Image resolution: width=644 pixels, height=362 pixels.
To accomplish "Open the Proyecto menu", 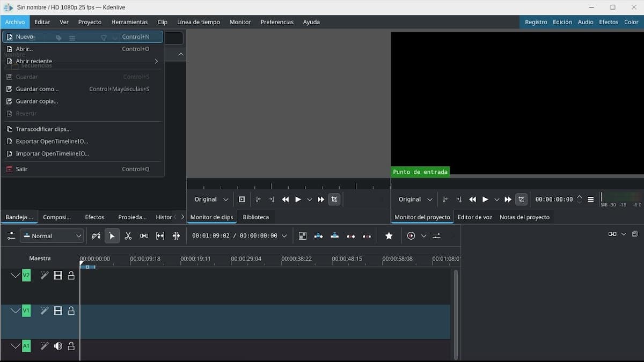I will (90, 22).
